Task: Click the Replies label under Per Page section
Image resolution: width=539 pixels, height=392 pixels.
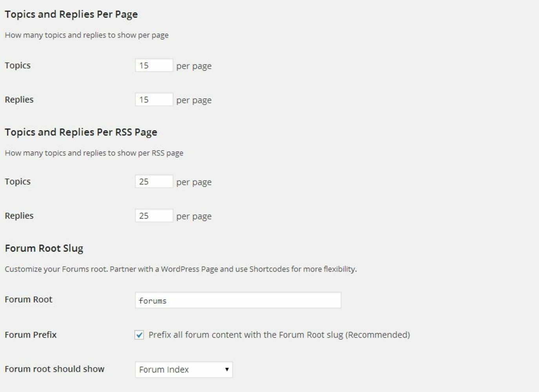Action: [19, 100]
